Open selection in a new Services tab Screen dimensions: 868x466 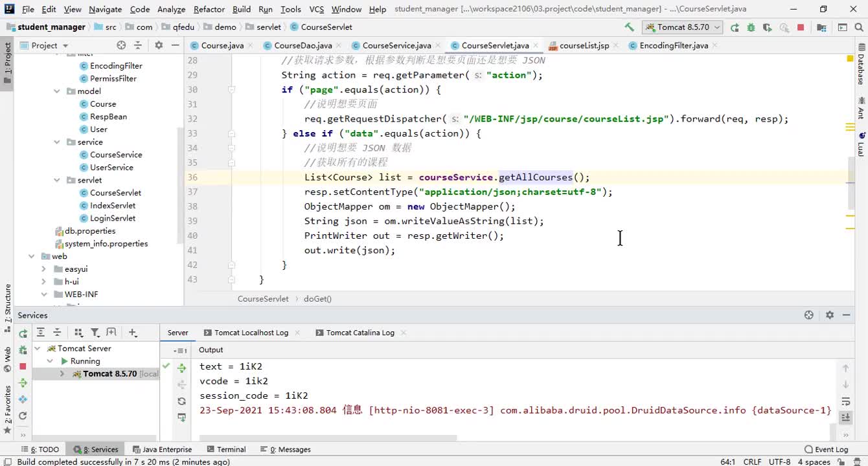coord(111,332)
